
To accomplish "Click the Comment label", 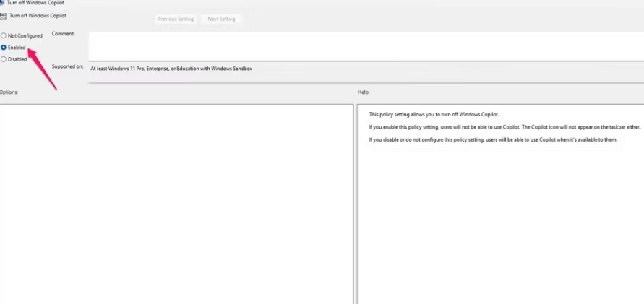I will click(x=64, y=34).
